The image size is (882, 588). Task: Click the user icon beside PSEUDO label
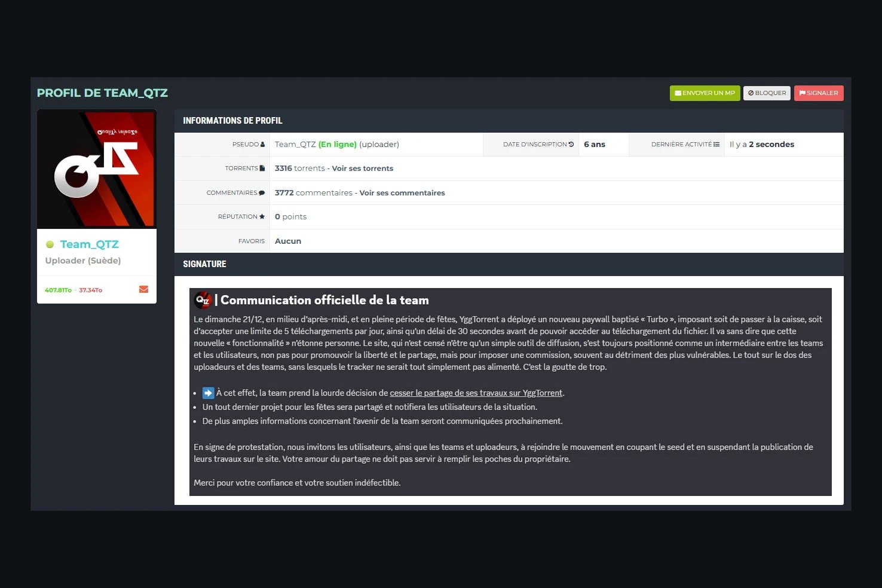[x=262, y=145]
